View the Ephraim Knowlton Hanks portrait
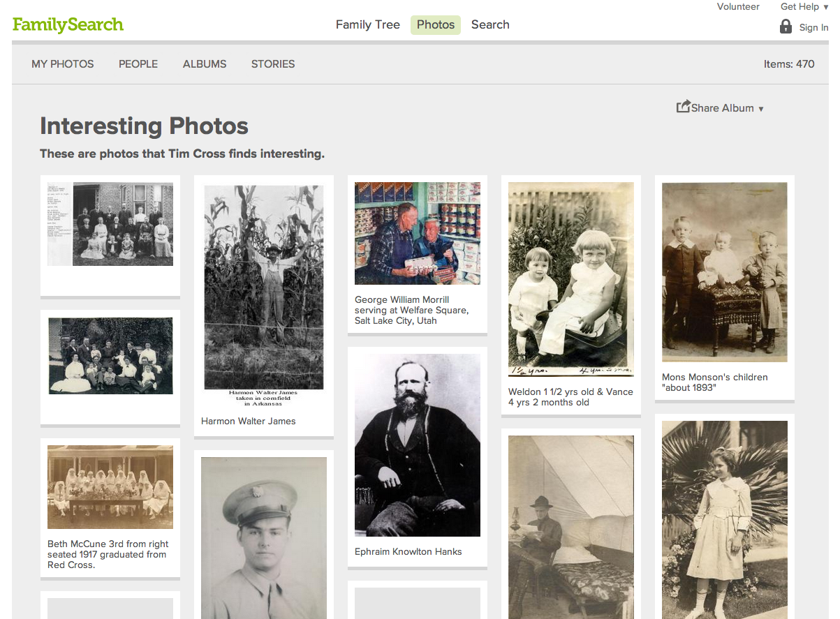 (418, 445)
